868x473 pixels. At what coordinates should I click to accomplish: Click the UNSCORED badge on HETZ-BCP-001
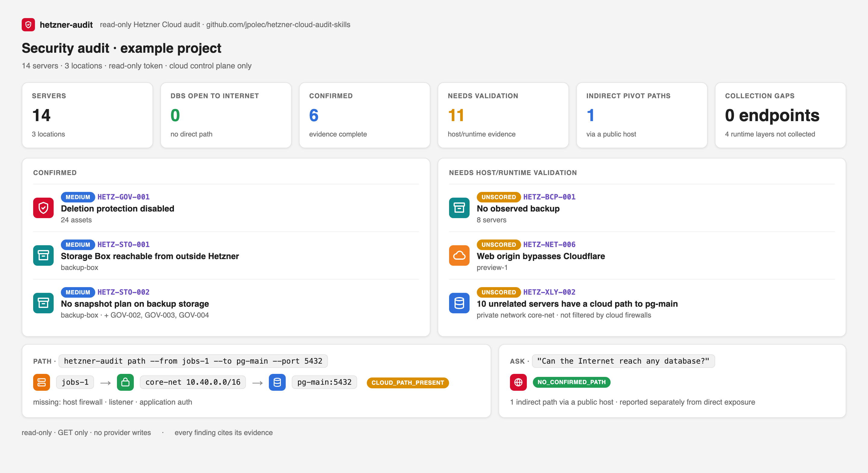coord(499,197)
